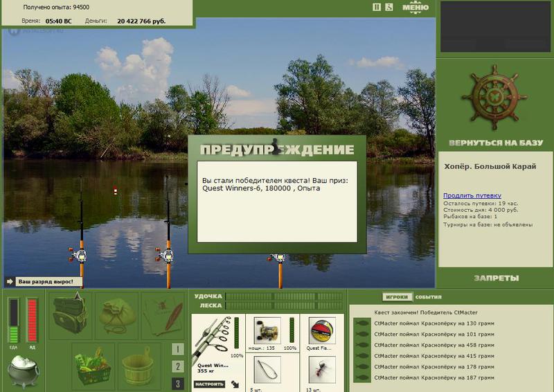Click the ПРЕДУПРЕЖДЕНИЕ dialog title
The width and height of the screenshot is (554, 392).
(277, 150)
